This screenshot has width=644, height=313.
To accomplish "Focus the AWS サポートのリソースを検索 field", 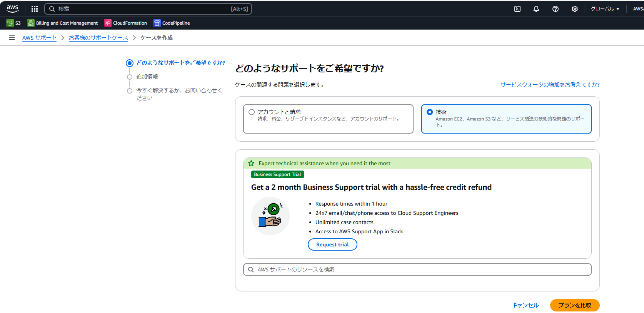I will 417,269.
